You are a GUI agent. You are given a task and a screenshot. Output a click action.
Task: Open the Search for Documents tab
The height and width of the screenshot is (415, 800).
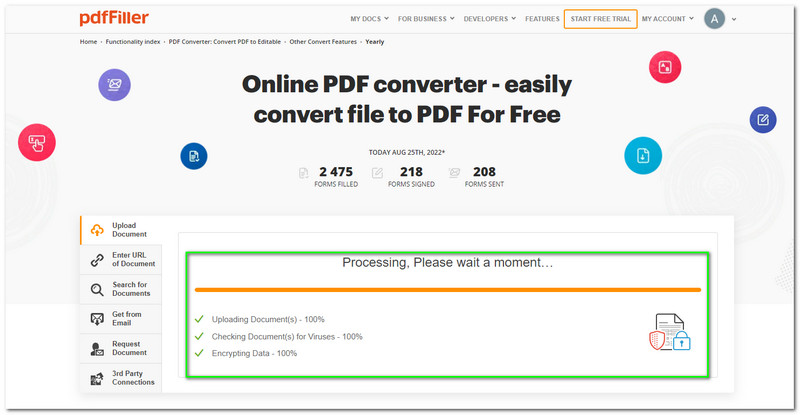pyautogui.click(x=121, y=289)
